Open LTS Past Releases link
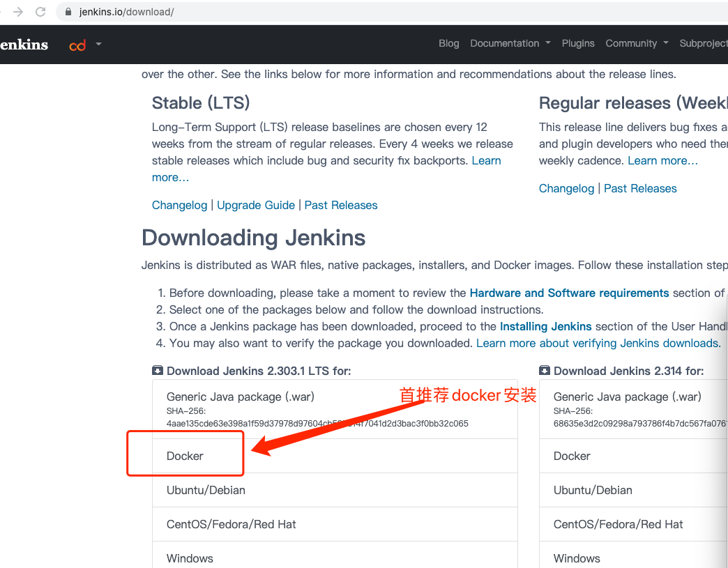The image size is (728, 568). 341,205
